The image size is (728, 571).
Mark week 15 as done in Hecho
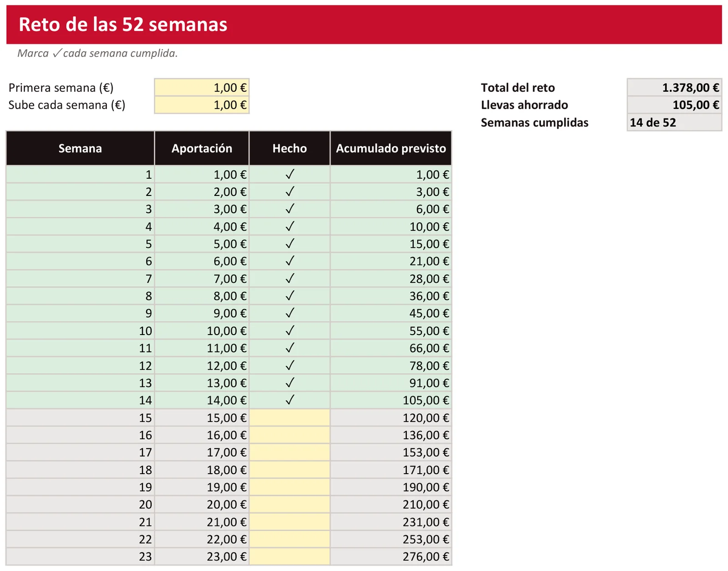[x=290, y=418]
